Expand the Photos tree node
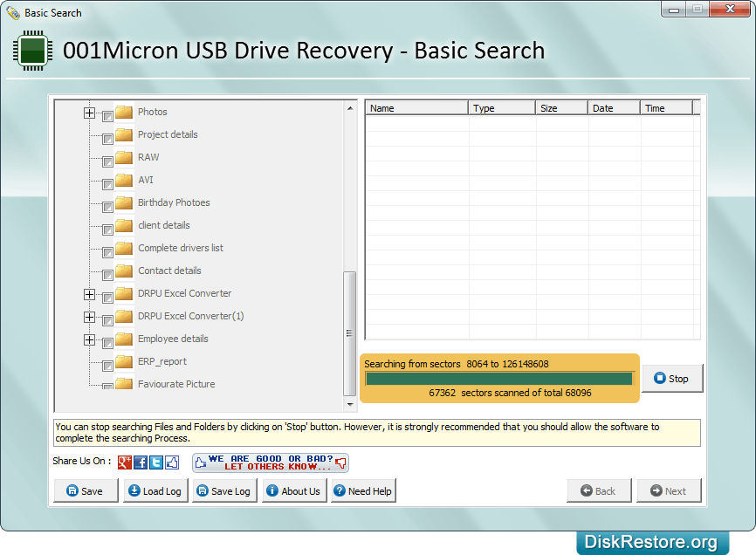Viewport: 756px width, 555px height. click(89, 113)
